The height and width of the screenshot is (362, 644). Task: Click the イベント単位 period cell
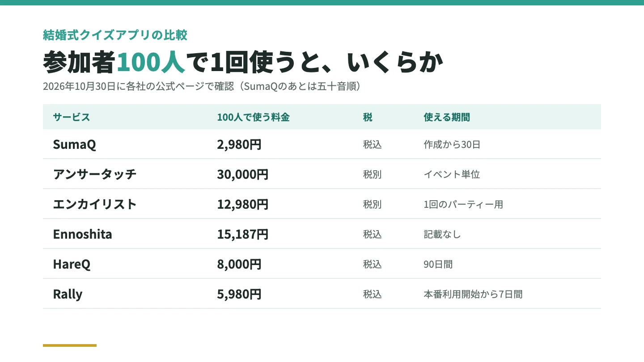click(x=452, y=175)
